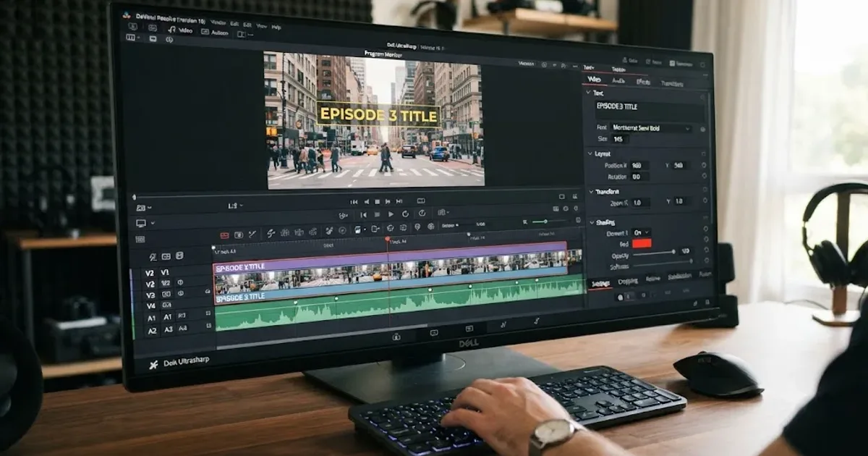The height and width of the screenshot is (456, 868).
Task: Collapse the Layout section in the inspector
Action: (589, 153)
